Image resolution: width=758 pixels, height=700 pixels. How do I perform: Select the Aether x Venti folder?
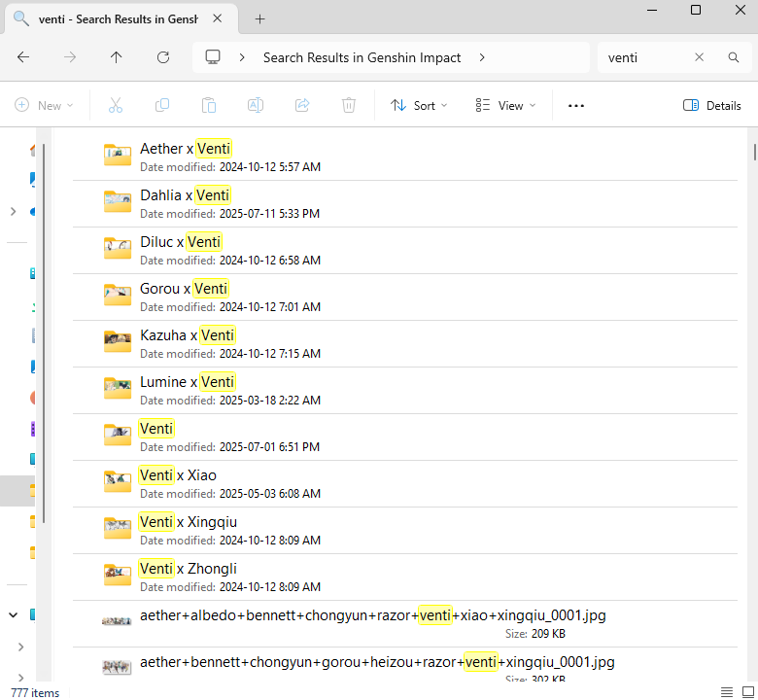(405, 157)
